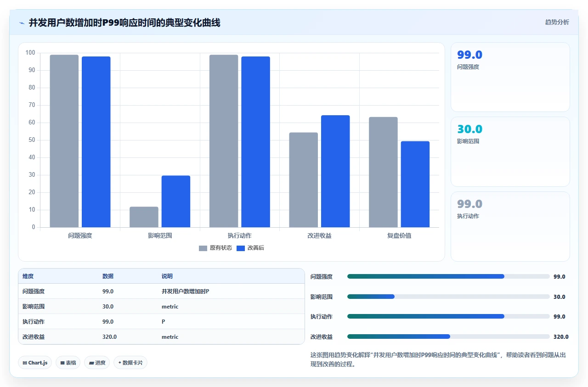The width and height of the screenshot is (588, 387).
Task: Click the blue 复盘价值 chart bar
Action: (415, 184)
